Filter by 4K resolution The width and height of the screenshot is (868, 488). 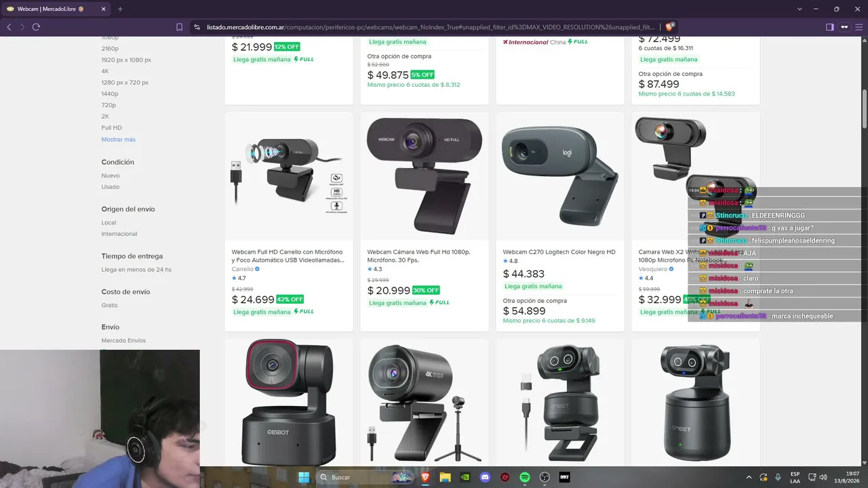click(x=105, y=70)
